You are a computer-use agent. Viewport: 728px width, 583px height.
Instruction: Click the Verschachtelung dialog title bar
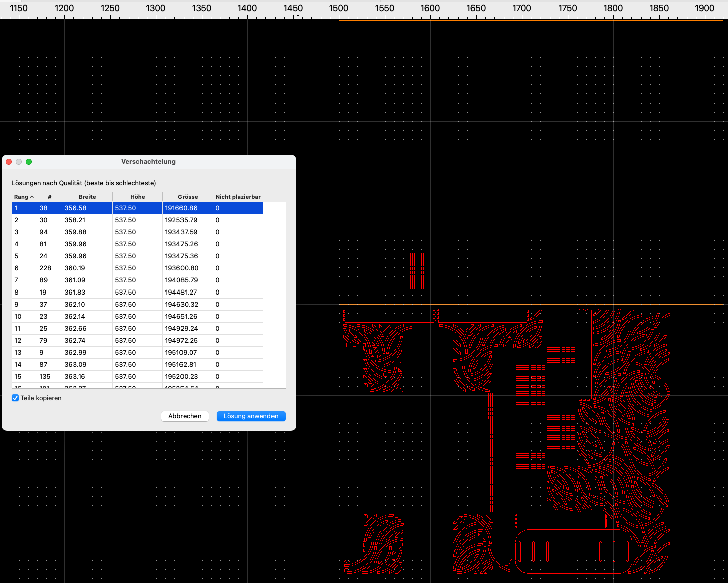click(148, 162)
